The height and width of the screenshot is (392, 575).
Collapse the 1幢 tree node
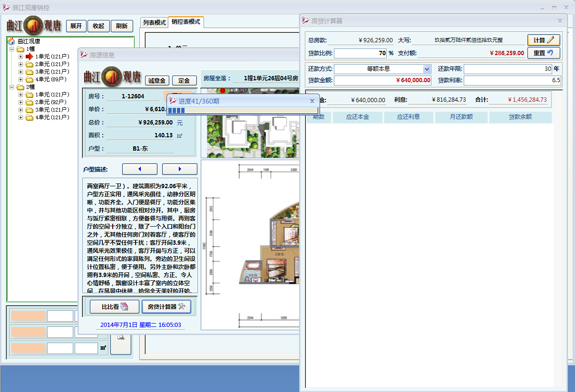click(12, 49)
